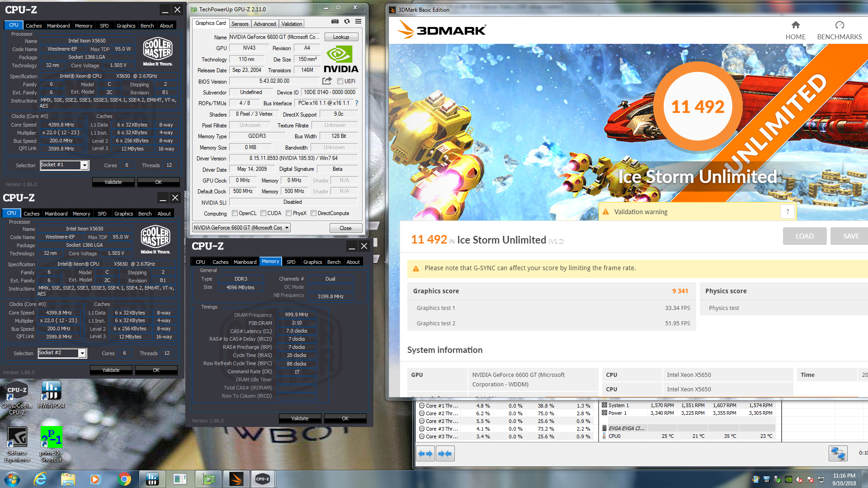Open the Socket #2 selection dropdown

[82, 353]
